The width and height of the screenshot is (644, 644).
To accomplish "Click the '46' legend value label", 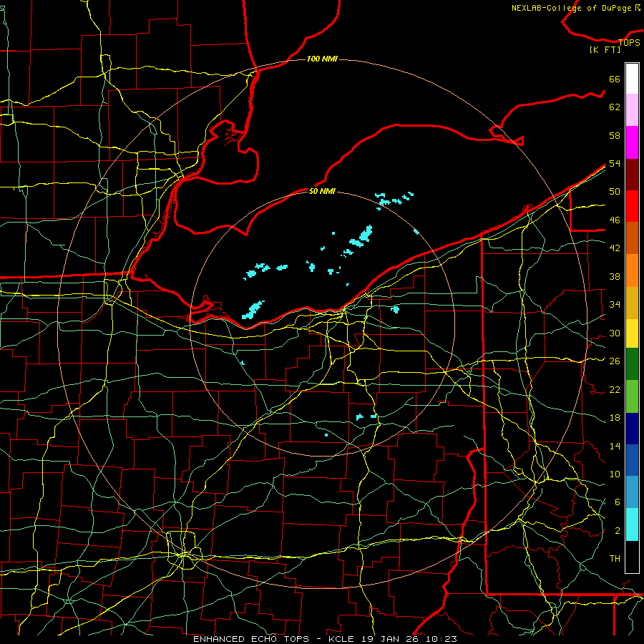I will click(x=615, y=220).
